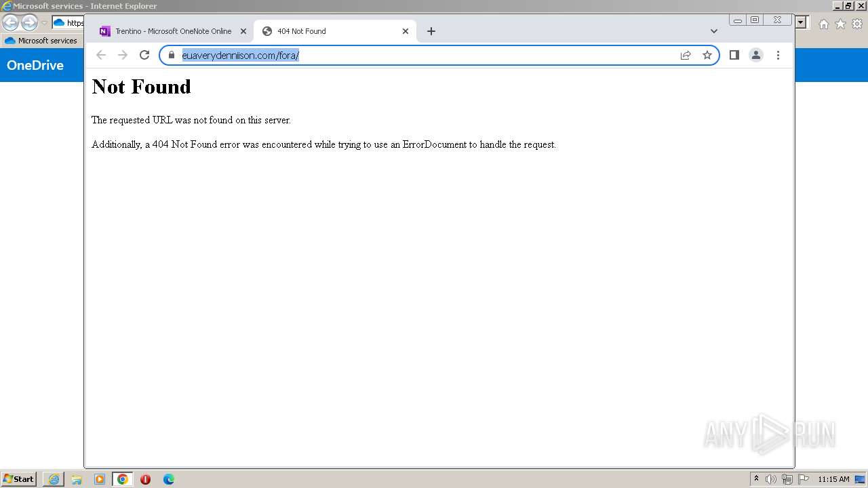Click the ErrorDocument error message line
The image size is (868, 488).
(323, 144)
